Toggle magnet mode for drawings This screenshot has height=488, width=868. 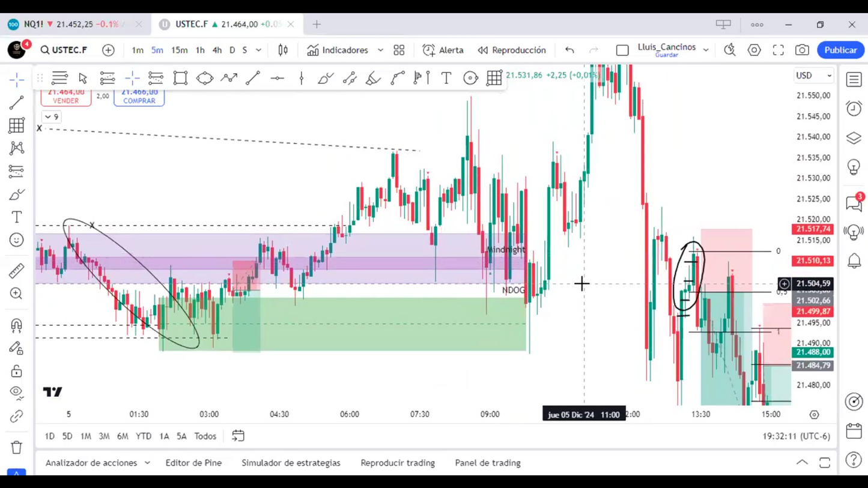pyautogui.click(x=17, y=325)
